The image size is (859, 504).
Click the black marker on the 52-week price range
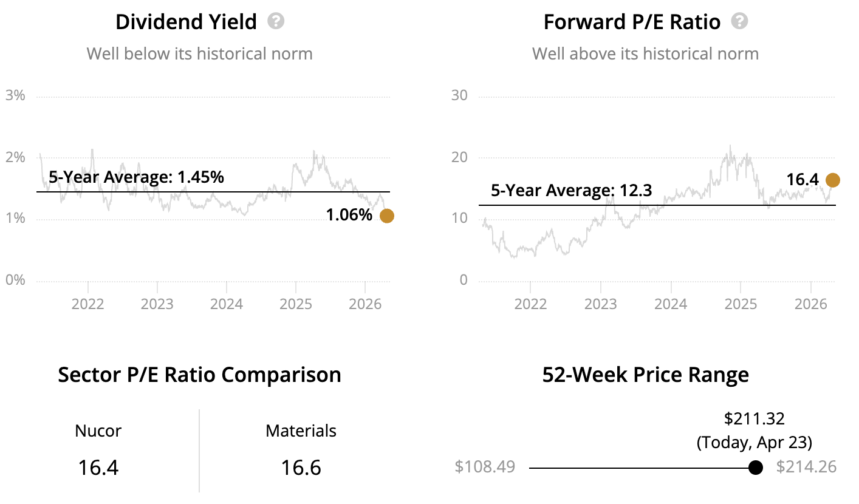click(756, 468)
